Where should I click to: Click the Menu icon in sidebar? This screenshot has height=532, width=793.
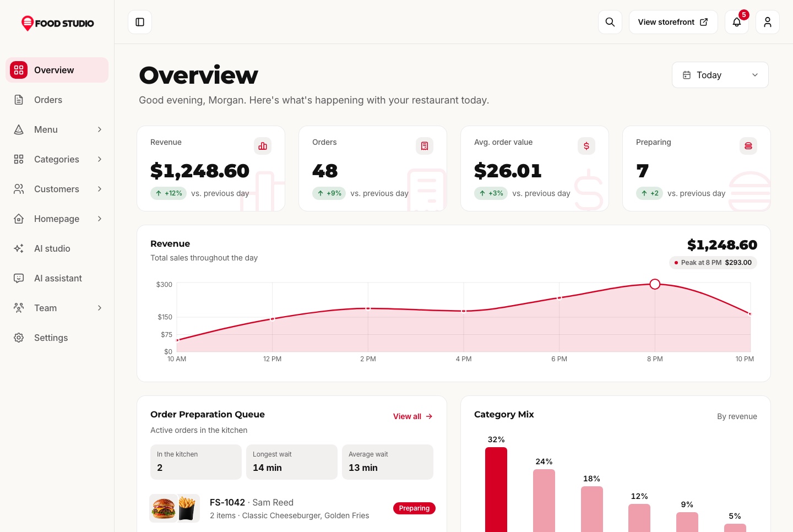19,129
